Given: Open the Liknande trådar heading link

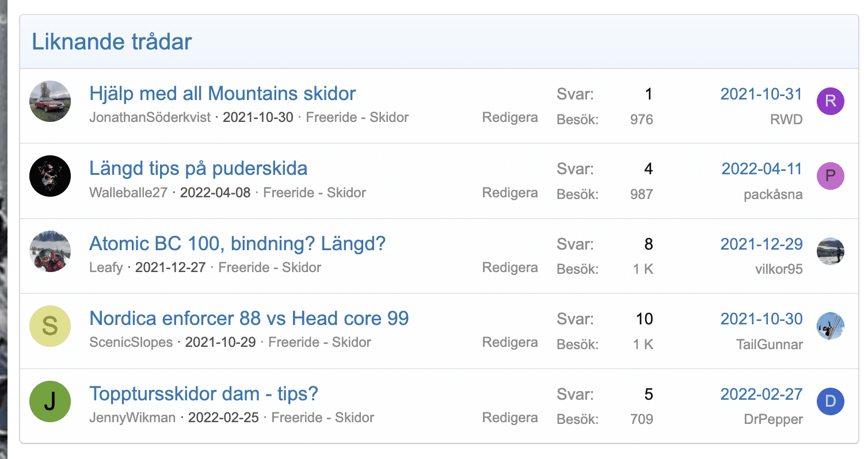Looking at the screenshot, I should (112, 42).
